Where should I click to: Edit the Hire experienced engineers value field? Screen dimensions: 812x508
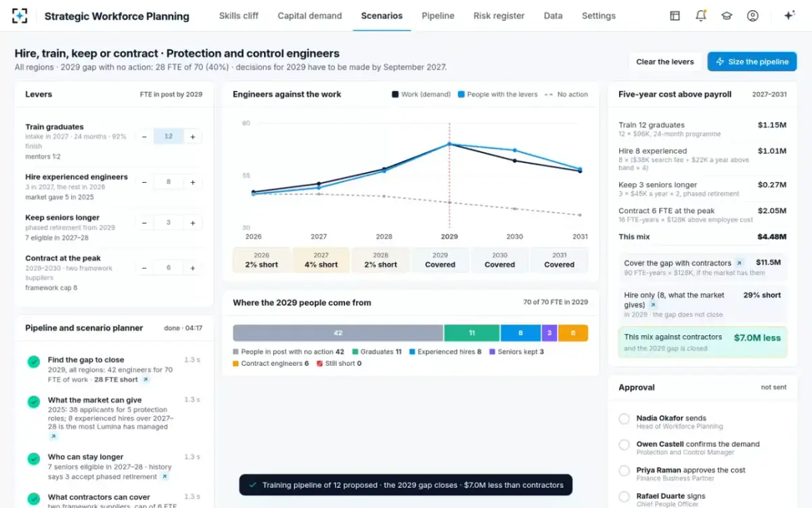click(168, 182)
